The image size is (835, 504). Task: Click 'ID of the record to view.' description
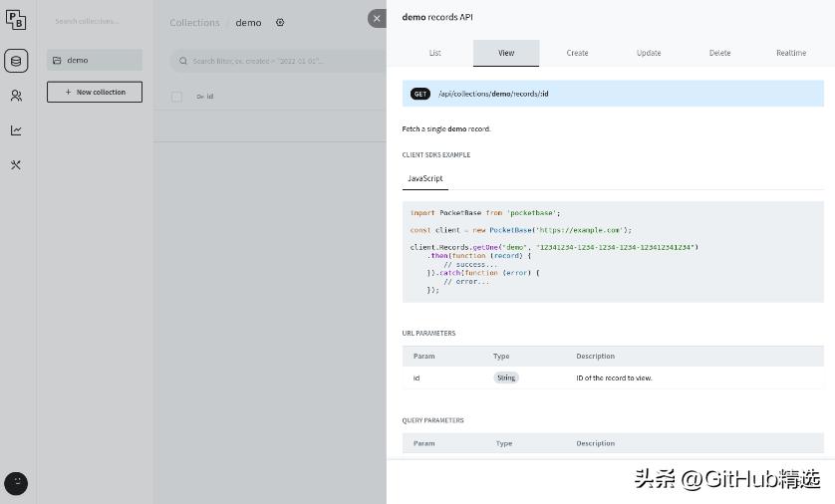[614, 378]
